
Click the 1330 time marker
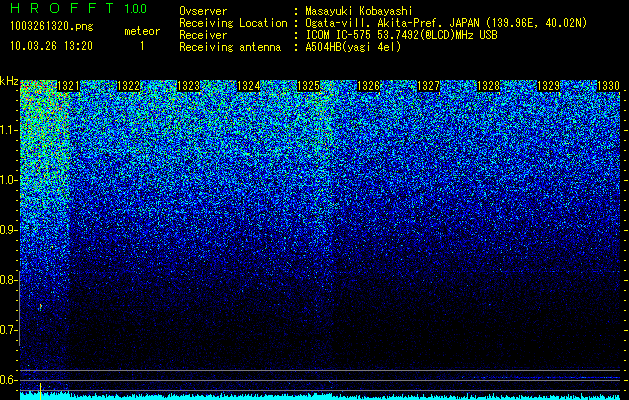click(x=609, y=86)
